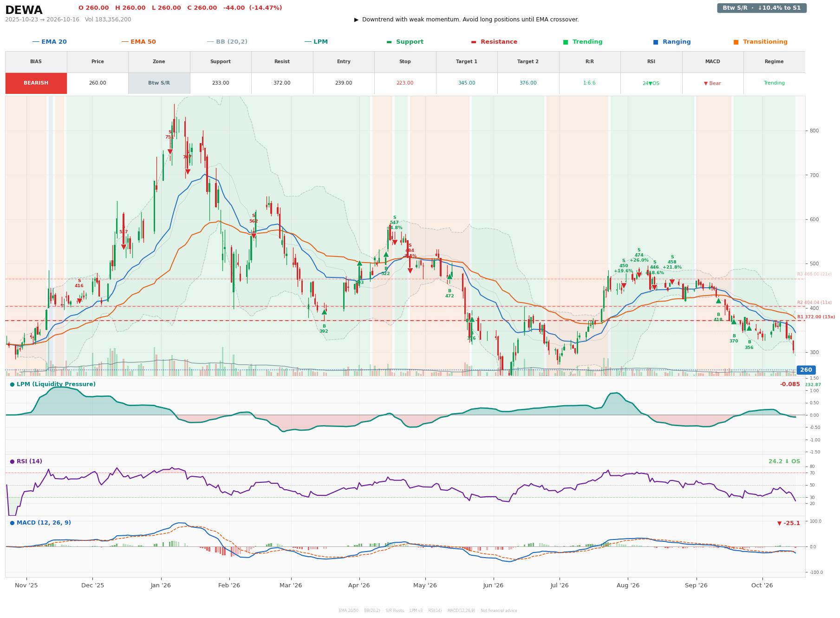Image resolution: width=840 pixels, height=618 pixels.
Task: Select the S 562 sell signal marker
Action: pos(254,236)
